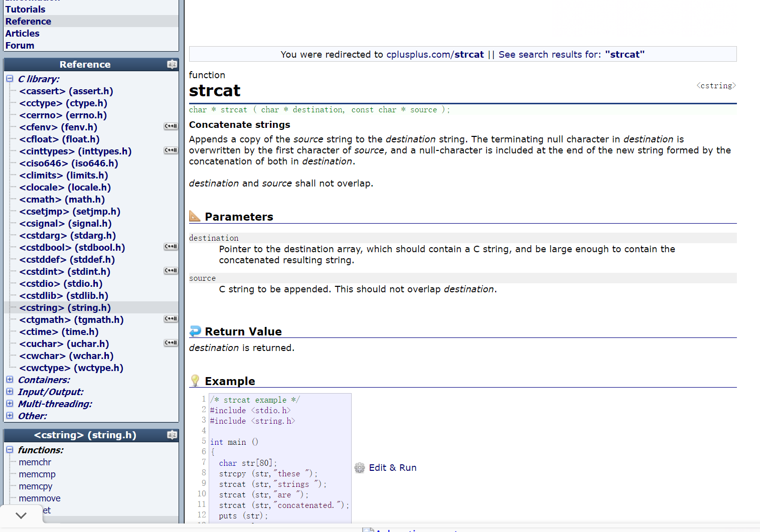
Task: Click the Edit & Run gear icon
Action: [360, 468]
